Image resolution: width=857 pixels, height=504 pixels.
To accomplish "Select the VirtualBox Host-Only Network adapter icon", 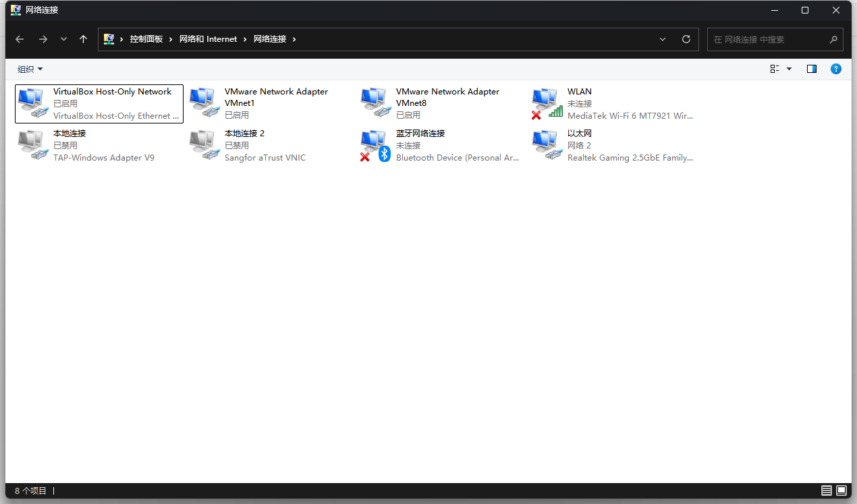I will tap(32, 103).
